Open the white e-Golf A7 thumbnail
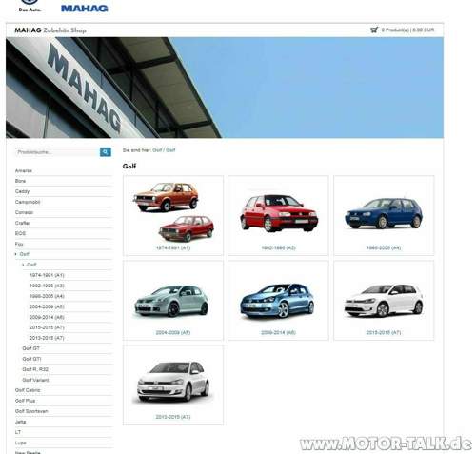This screenshot has height=454, width=476. [x=384, y=301]
